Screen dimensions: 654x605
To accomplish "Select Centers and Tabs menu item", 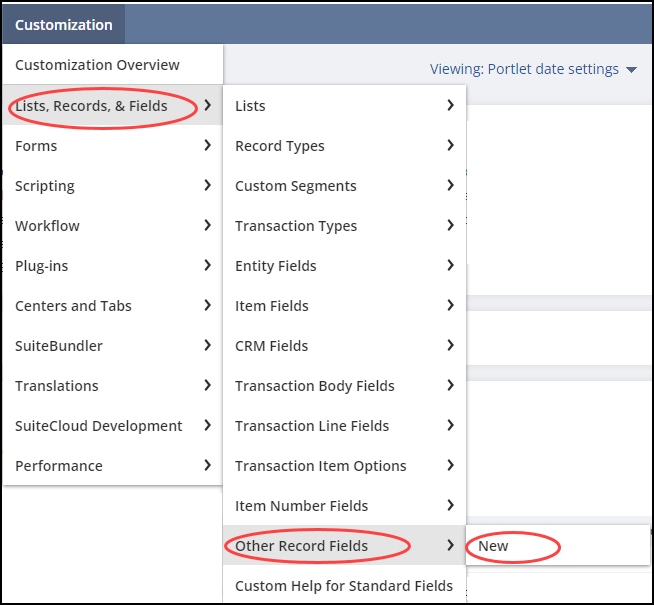I will 73,306.
